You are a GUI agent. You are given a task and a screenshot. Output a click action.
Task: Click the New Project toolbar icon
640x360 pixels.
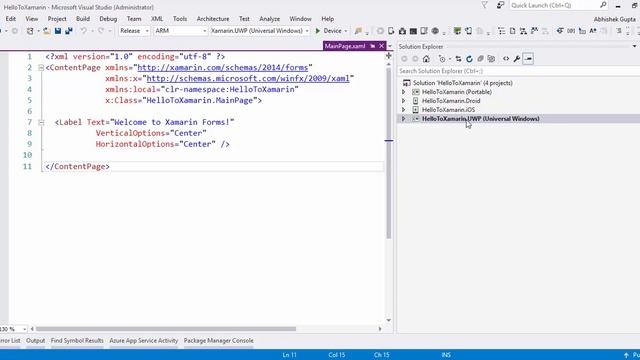click(30, 31)
